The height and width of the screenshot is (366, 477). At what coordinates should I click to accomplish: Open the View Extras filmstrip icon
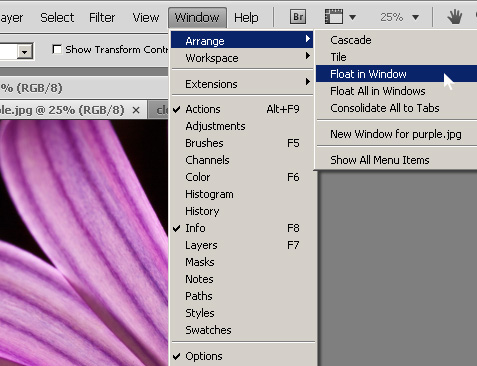(x=334, y=17)
